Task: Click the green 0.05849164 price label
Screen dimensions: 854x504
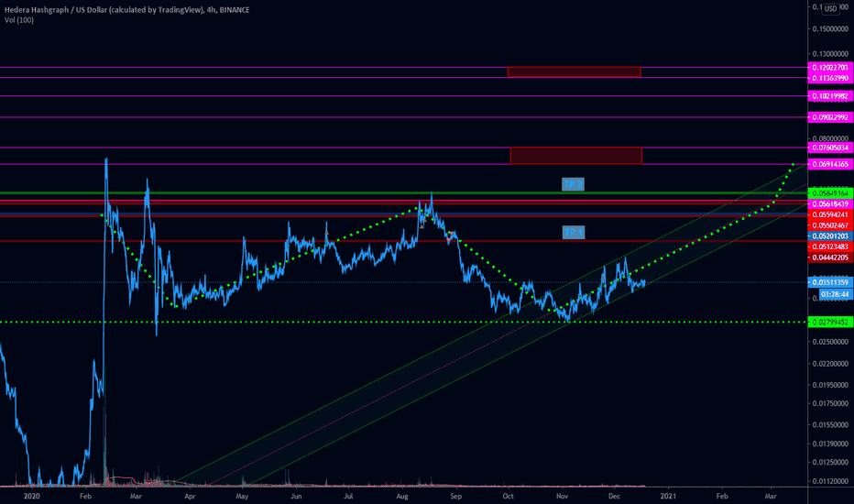Action: (x=830, y=193)
